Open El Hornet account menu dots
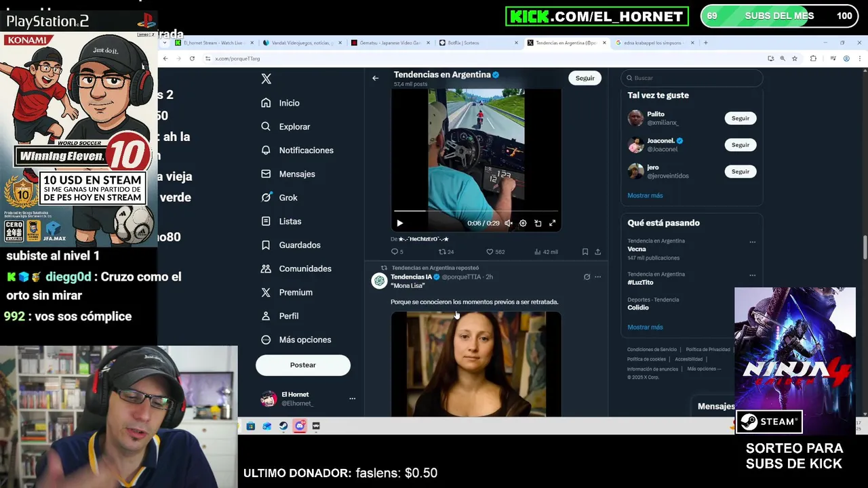Screen dimensions: 868x488 coord(352,399)
